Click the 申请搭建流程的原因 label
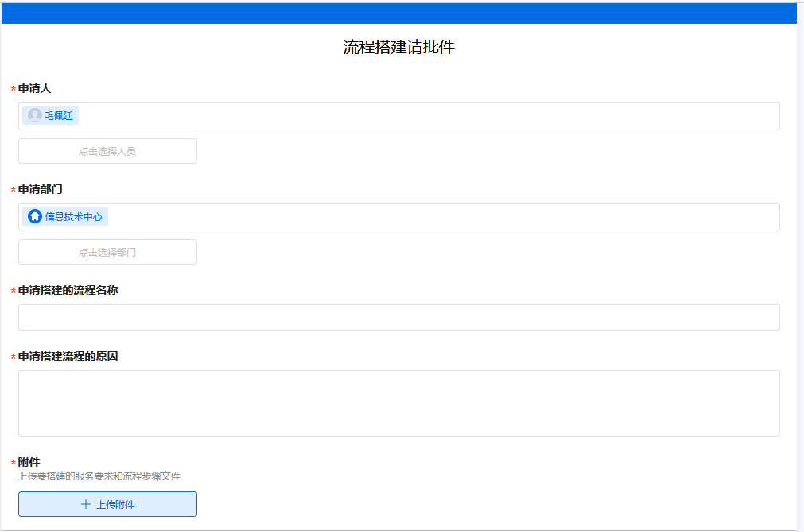The width and height of the screenshot is (804, 532). pos(68,356)
